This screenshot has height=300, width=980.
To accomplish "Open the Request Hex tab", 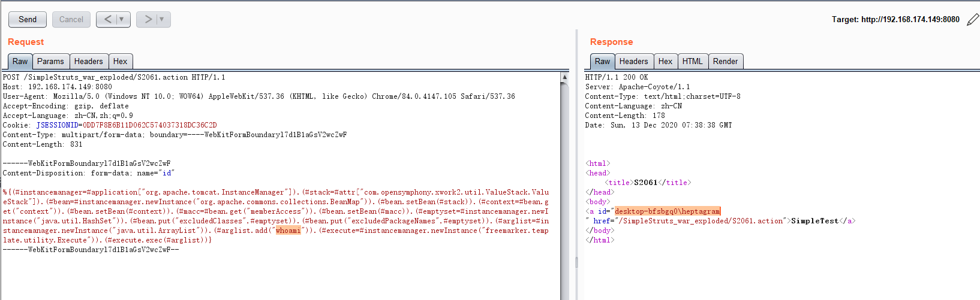I will [x=120, y=61].
